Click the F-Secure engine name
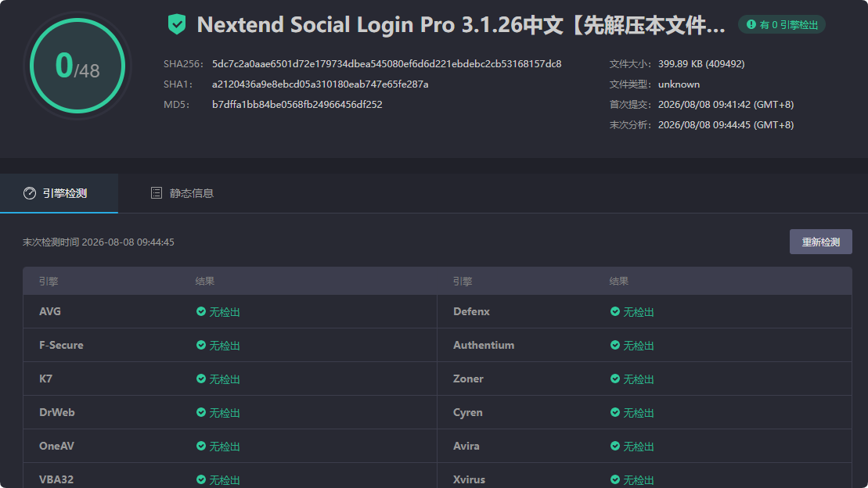Viewport: 868px width, 488px height. 61,345
